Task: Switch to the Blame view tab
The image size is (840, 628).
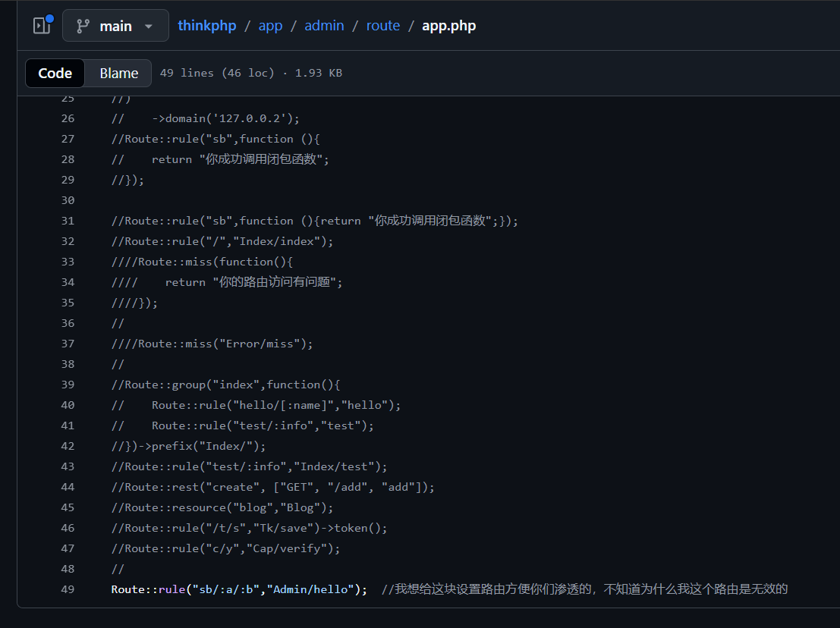Action: pyautogui.click(x=118, y=73)
